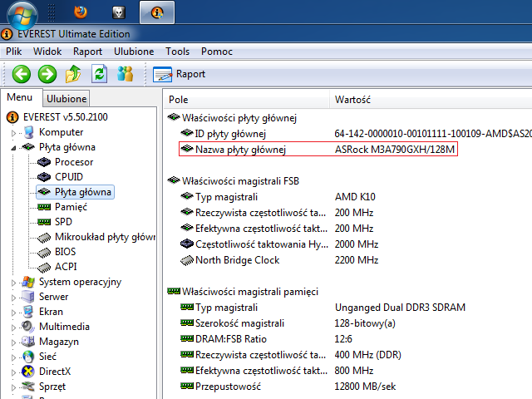Open the Pomoc menu

click(x=216, y=51)
